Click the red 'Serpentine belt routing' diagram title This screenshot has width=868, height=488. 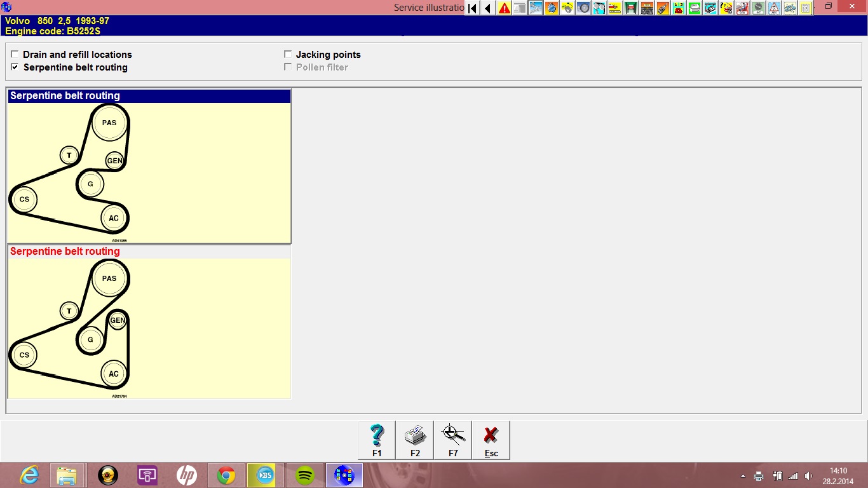pyautogui.click(x=65, y=252)
